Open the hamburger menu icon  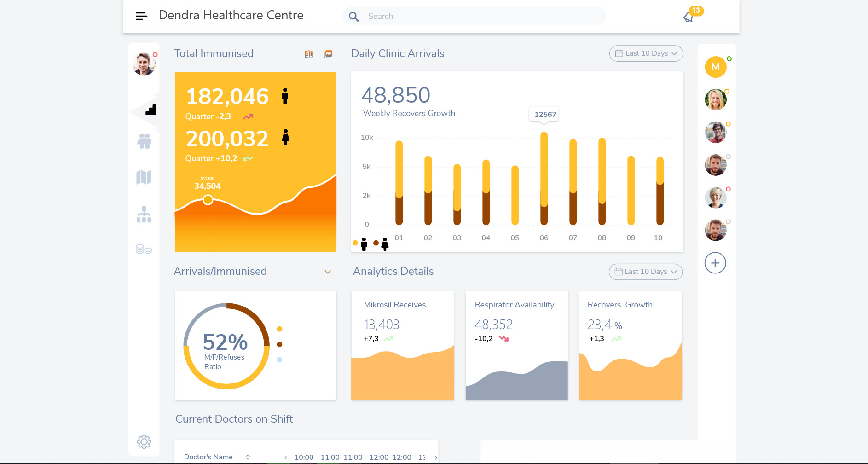pos(141,16)
